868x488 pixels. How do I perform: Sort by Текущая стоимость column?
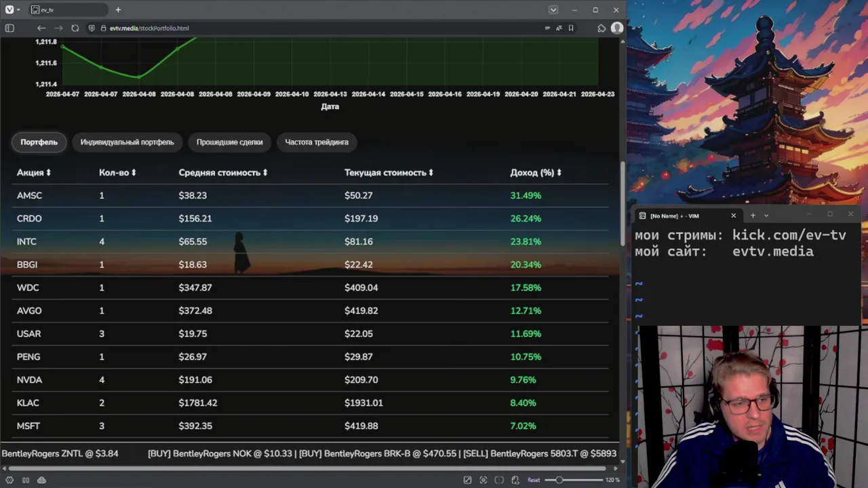pyautogui.click(x=389, y=173)
